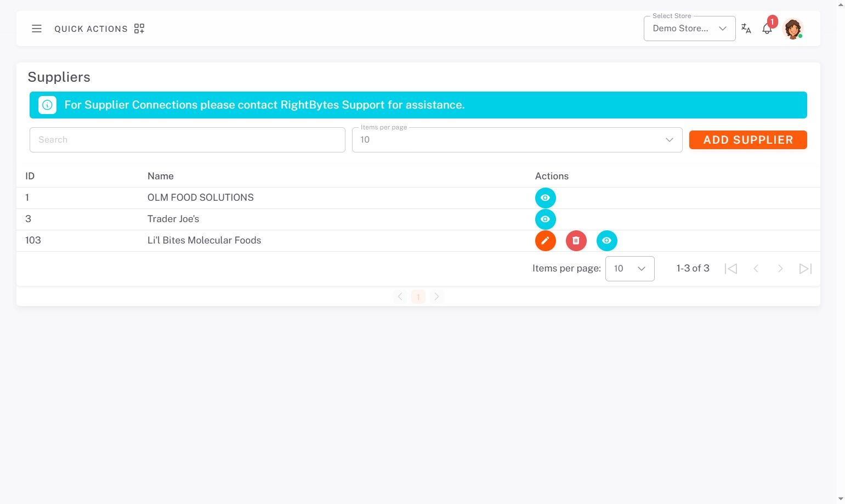This screenshot has width=845, height=504.
Task: Click the info icon in the support banner
Action: point(48,105)
